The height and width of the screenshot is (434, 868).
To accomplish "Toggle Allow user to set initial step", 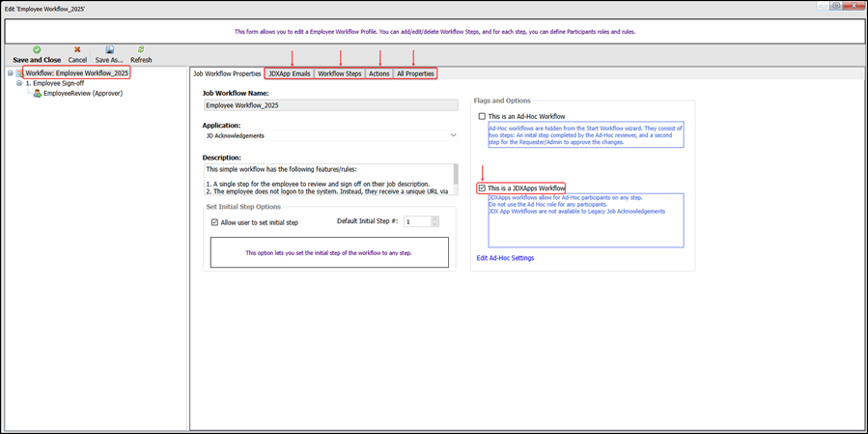I will click(215, 222).
